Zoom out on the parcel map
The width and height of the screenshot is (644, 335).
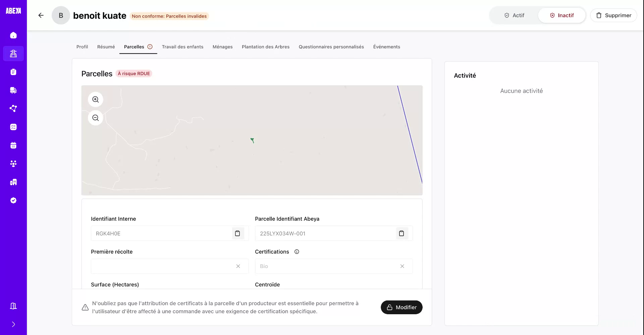pos(95,118)
